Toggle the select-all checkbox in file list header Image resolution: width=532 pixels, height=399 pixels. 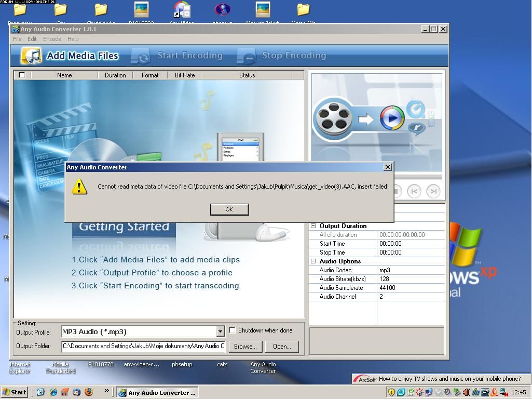pos(22,75)
